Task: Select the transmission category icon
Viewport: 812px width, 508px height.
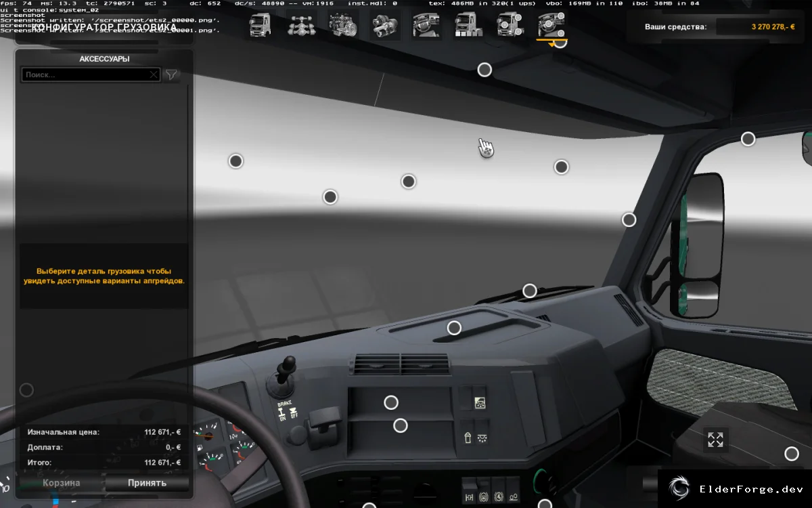Action: [384, 25]
